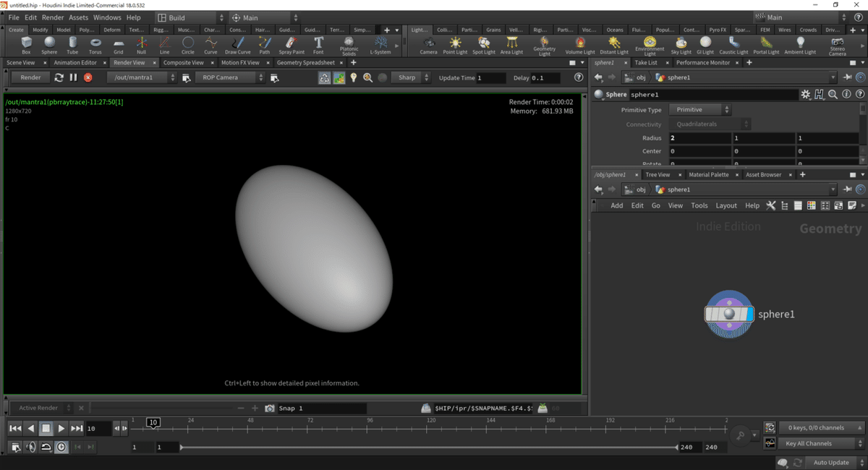Click the magnifier icon in render toolbar
Screen dimensions: 868x470
[x=367, y=77]
